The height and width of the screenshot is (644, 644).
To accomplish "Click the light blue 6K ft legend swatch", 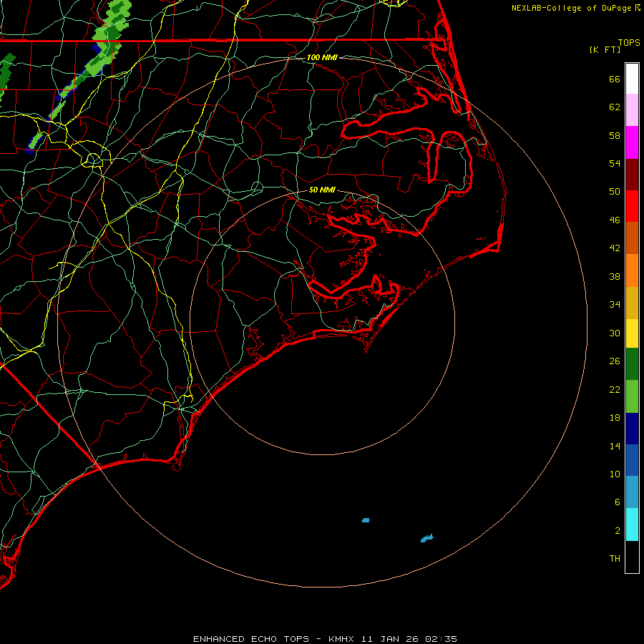I will coord(632,492).
